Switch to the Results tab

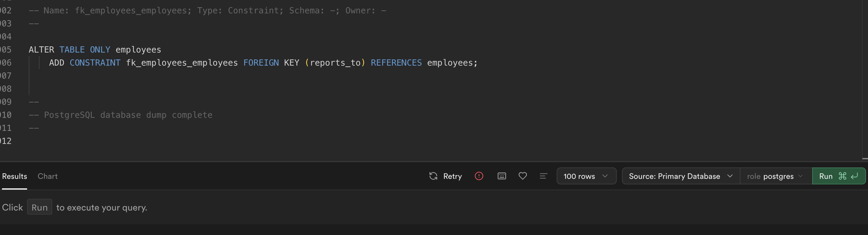click(x=14, y=176)
